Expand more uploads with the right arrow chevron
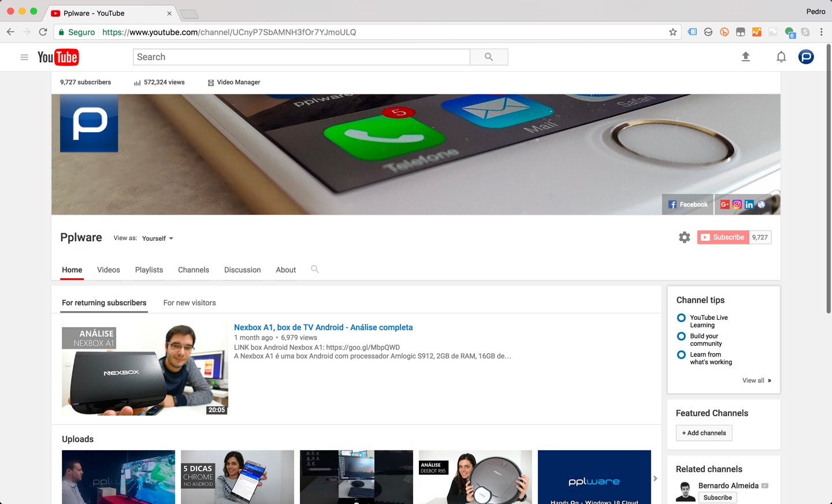The image size is (832, 504). point(655,478)
